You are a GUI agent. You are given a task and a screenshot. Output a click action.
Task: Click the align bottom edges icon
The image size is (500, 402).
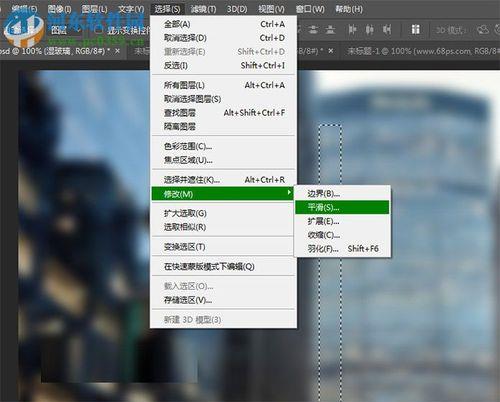coord(330,30)
